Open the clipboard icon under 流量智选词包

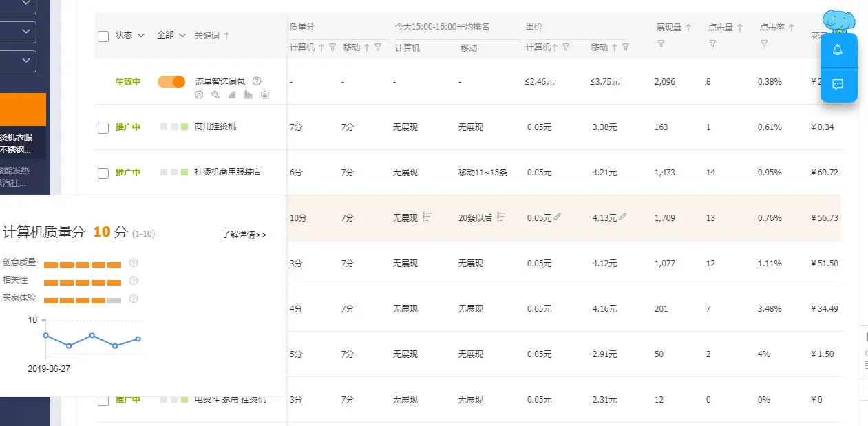pos(265,95)
